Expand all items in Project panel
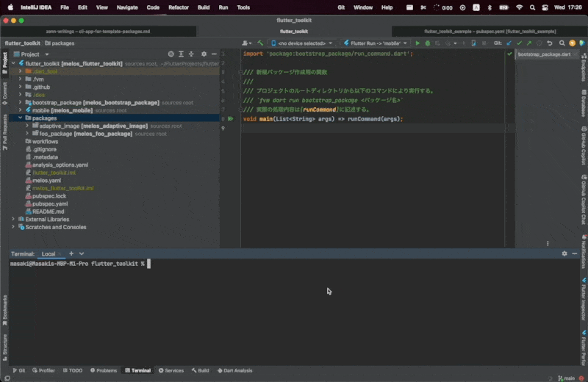 pos(181,54)
